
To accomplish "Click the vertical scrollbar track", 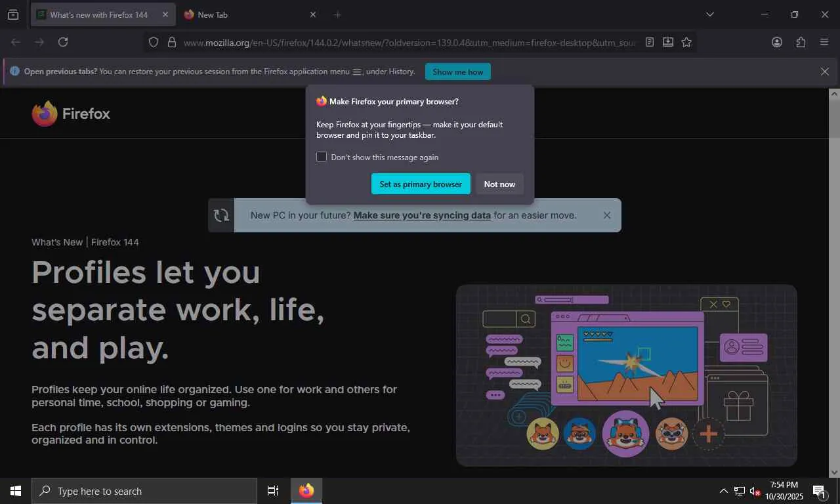I will [835, 283].
